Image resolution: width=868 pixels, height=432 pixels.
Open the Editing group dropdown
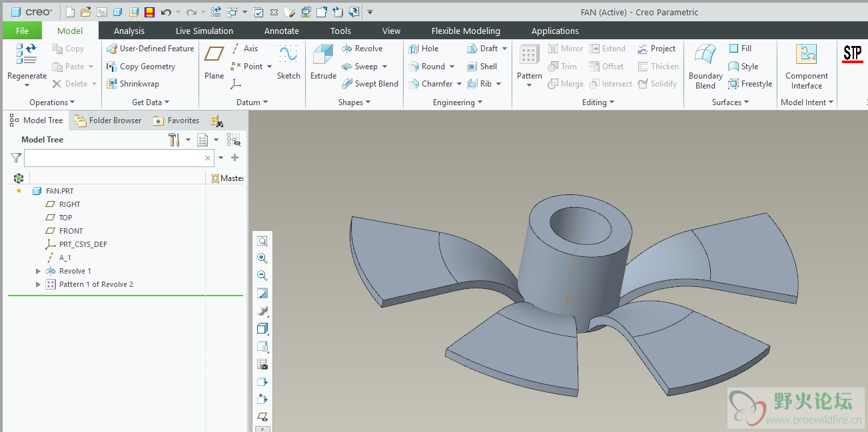click(x=598, y=103)
